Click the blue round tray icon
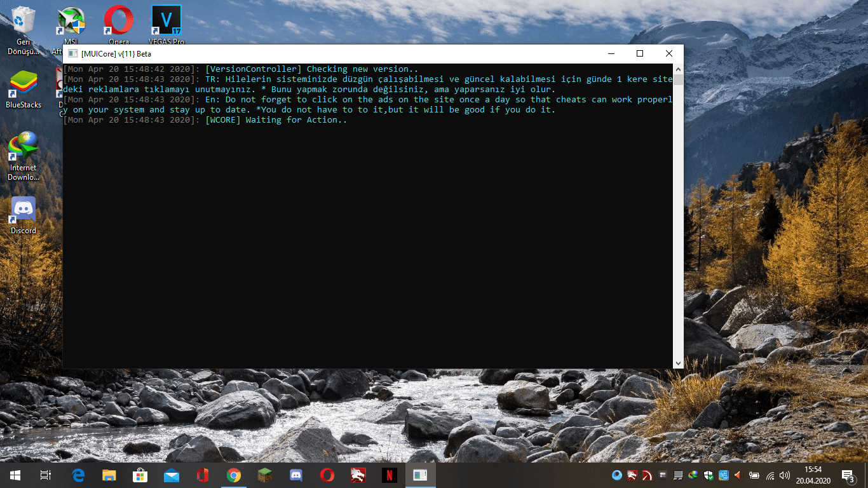 [616, 475]
